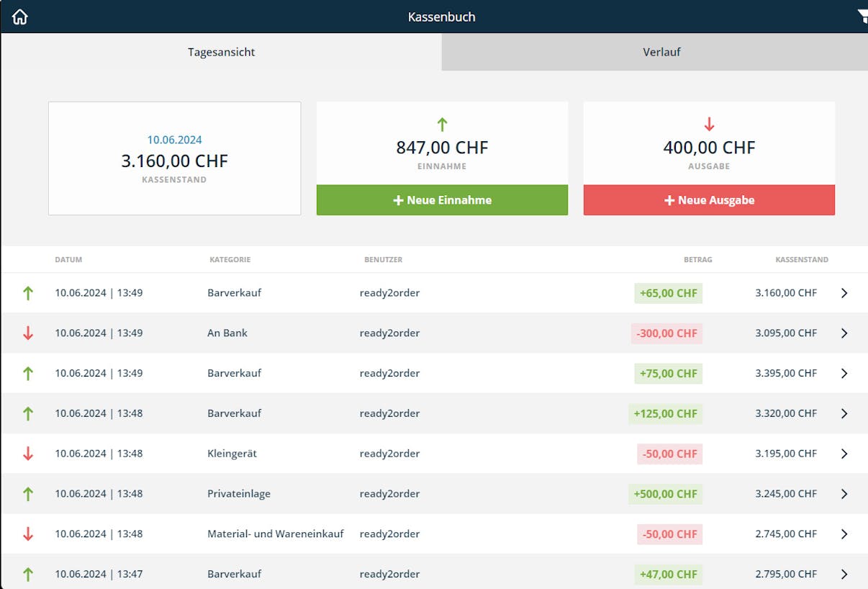Open chevron for An Bank transaction

click(x=844, y=333)
